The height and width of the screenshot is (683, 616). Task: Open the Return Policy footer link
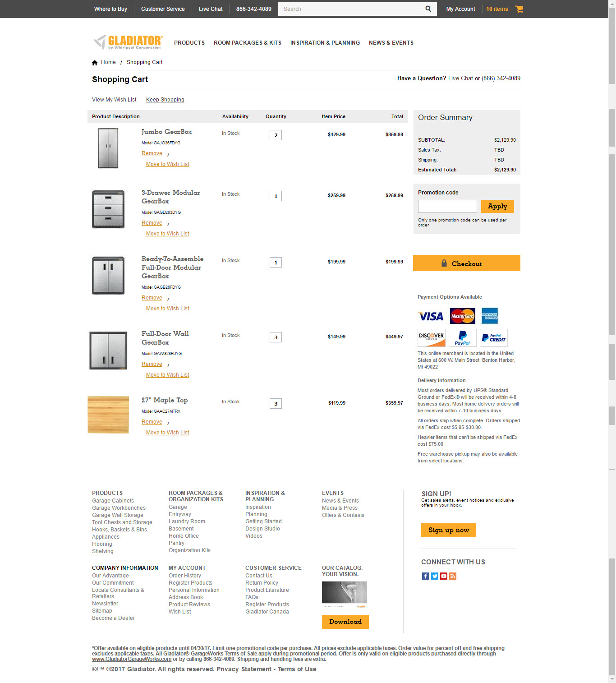(x=262, y=583)
